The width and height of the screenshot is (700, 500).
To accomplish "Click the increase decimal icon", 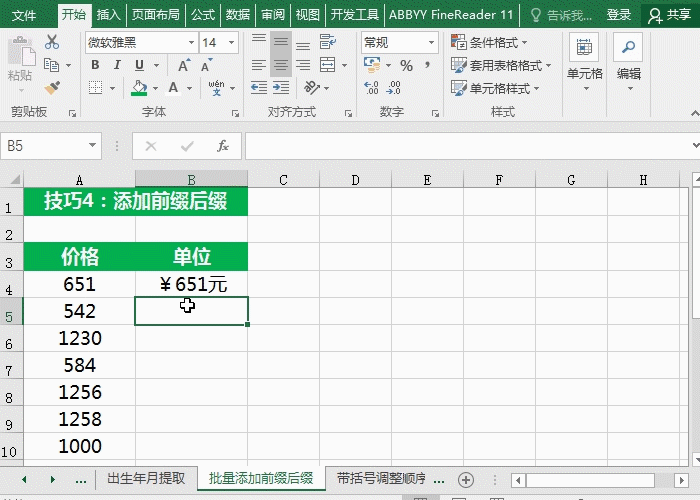I will 372,88.
